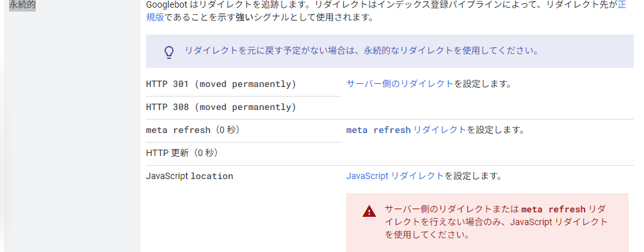Click bold meta refresh in red warning
The height and width of the screenshot is (252, 644).
553,209
